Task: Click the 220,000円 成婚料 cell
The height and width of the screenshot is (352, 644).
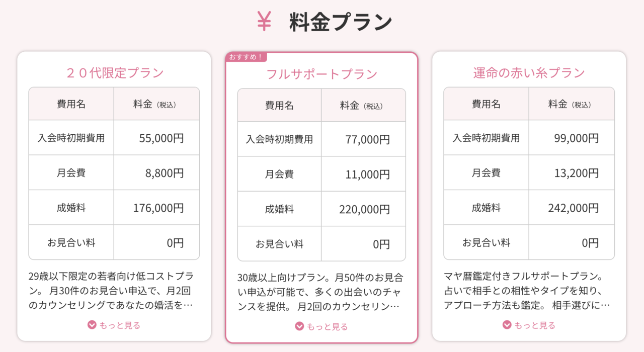Action: tap(363, 209)
